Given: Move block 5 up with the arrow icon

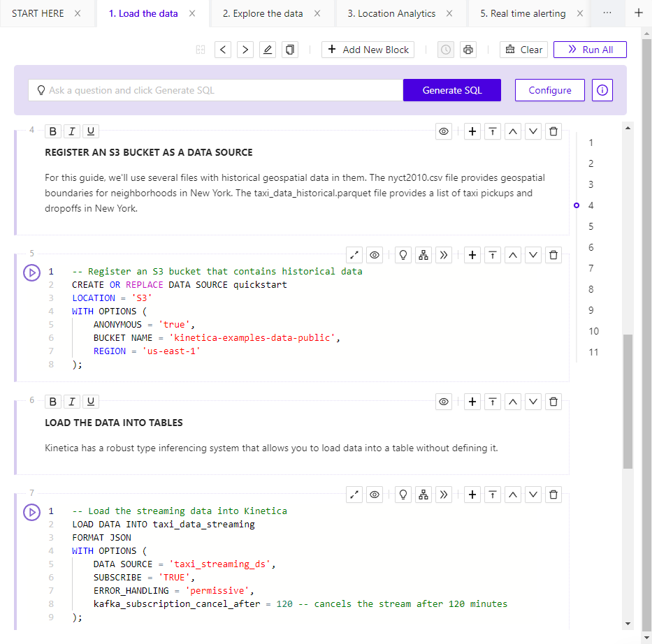Looking at the screenshot, I should coord(512,254).
